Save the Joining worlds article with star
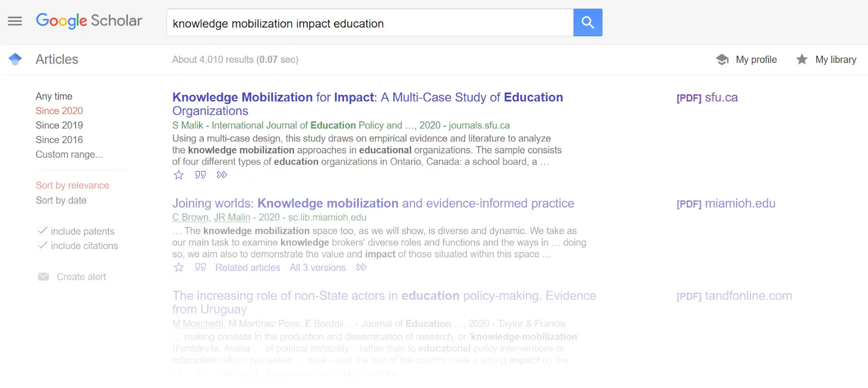The height and width of the screenshot is (388, 868). (178, 268)
